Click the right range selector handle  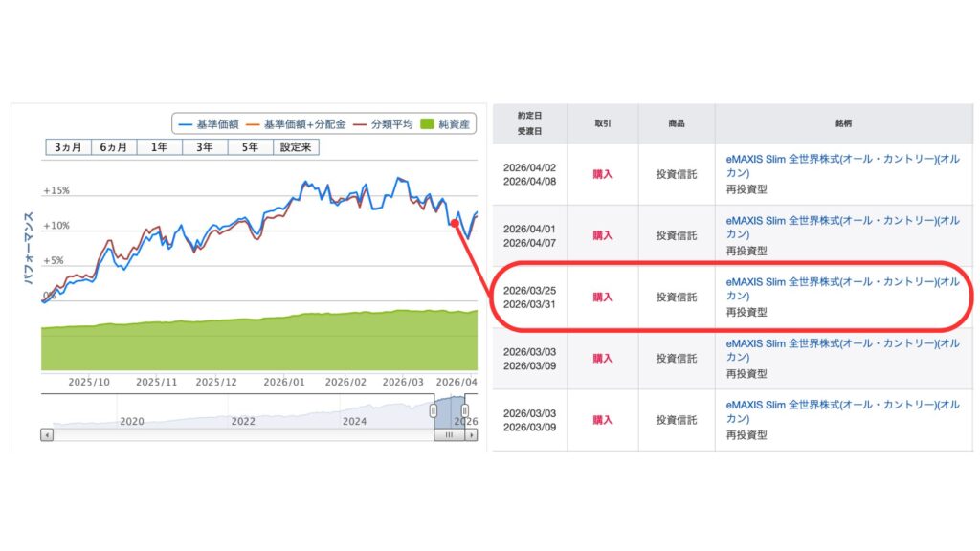[x=465, y=410]
